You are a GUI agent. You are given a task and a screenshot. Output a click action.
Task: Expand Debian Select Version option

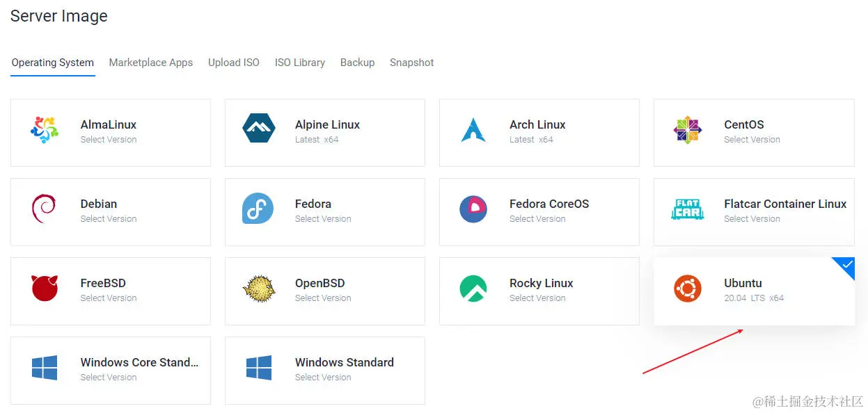tap(109, 219)
